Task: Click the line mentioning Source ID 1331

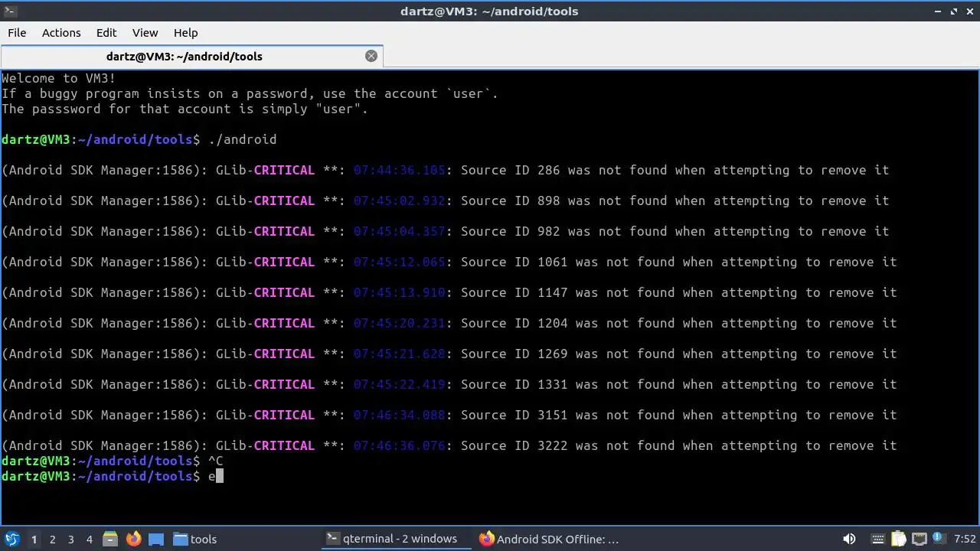Action: click(x=449, y=384)
